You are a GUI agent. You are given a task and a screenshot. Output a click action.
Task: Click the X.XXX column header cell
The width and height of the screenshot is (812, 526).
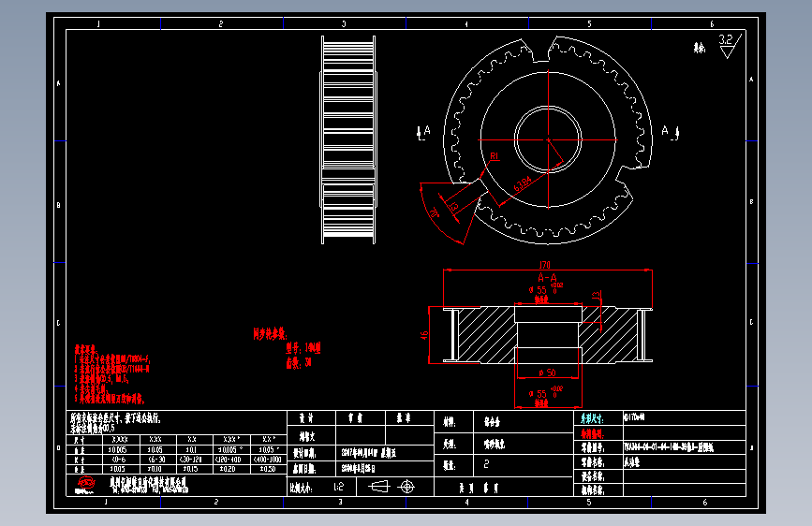click(120, 440)
